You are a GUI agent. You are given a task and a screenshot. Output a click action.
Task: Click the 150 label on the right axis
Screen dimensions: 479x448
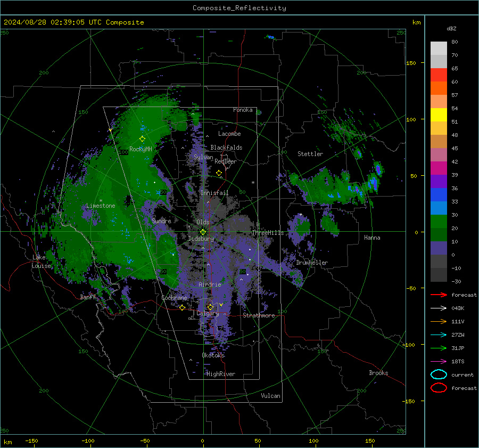411,63
